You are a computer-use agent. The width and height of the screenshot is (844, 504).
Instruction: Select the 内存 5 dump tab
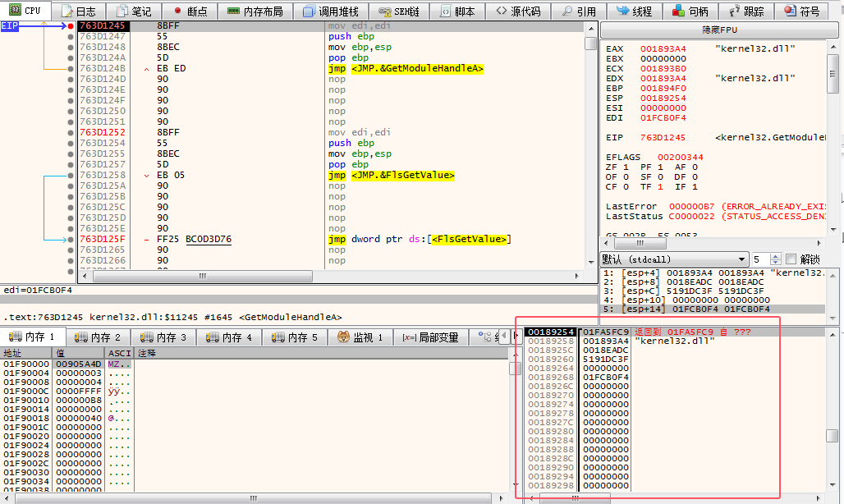(295, 337)
